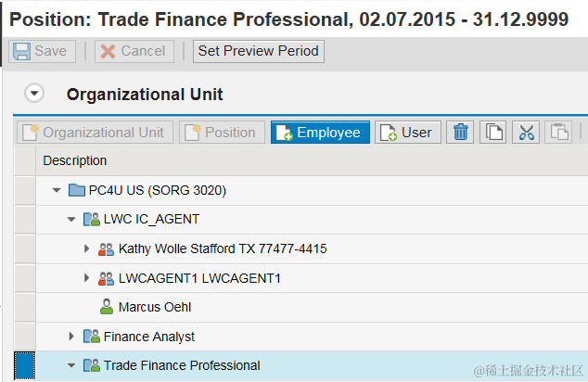588x382 pixels.
Task: Click the User toolbar button
Action: [406, 133]
